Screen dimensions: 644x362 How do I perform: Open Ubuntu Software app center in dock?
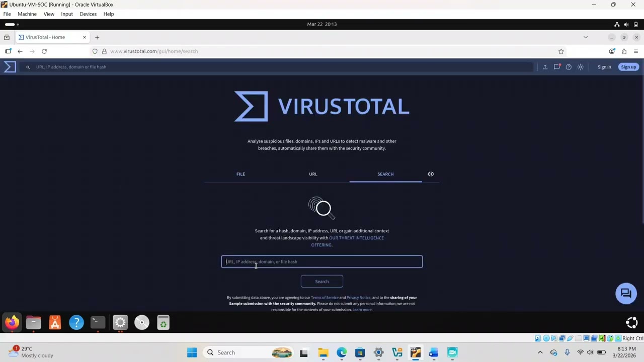[55, 322]
